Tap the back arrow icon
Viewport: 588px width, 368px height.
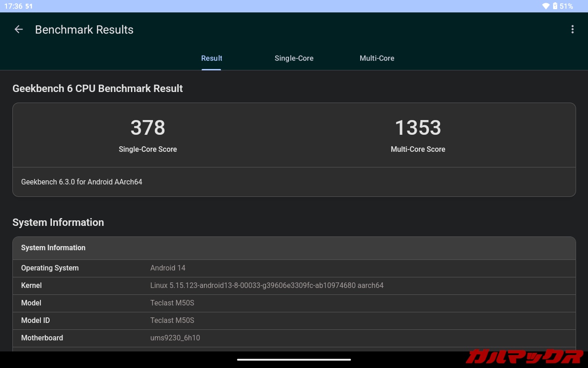click(x=18, y=29)
